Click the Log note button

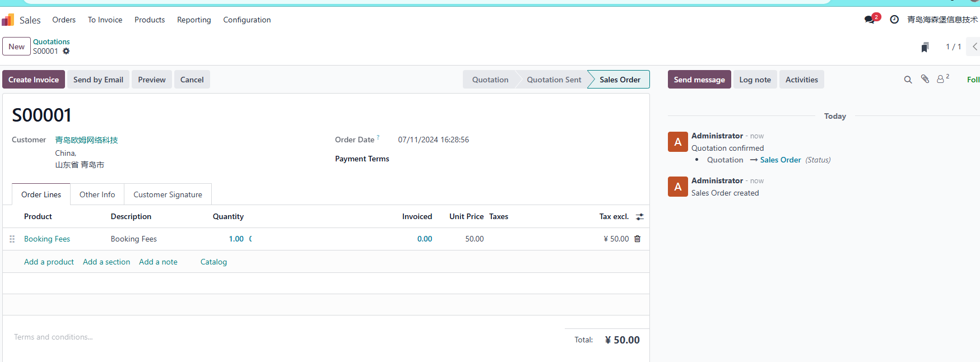tap(755, 80)
